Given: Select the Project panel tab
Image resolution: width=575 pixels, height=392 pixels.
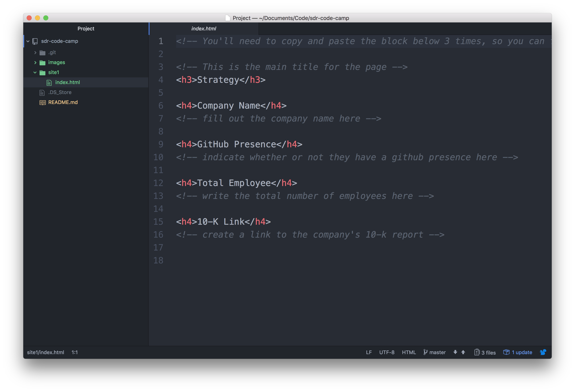Looking at the screenshot, I should tap(86, 29).
